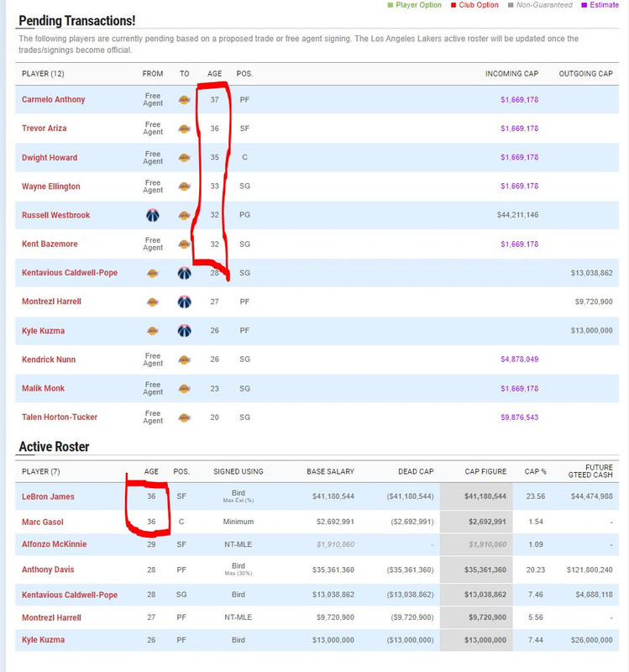Open Kentavious Caldwell-Pope link in Active Roster
Screen dimensions: 629x672
(x=70, y=595)
